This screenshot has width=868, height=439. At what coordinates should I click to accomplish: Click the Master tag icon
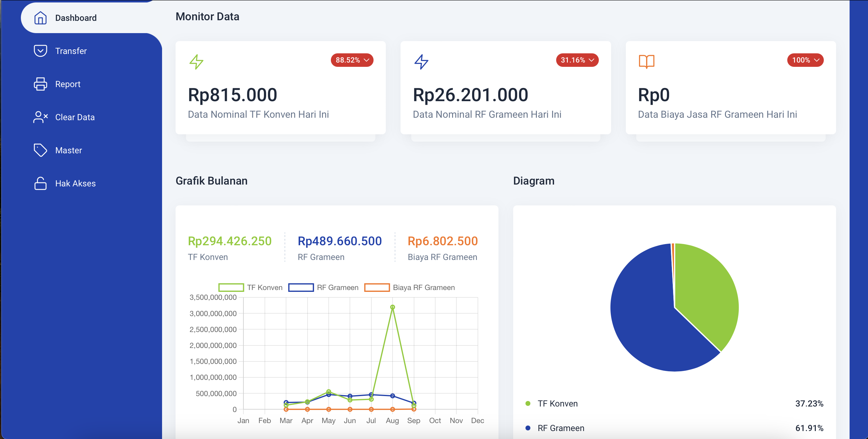click(x=40, y=150)
